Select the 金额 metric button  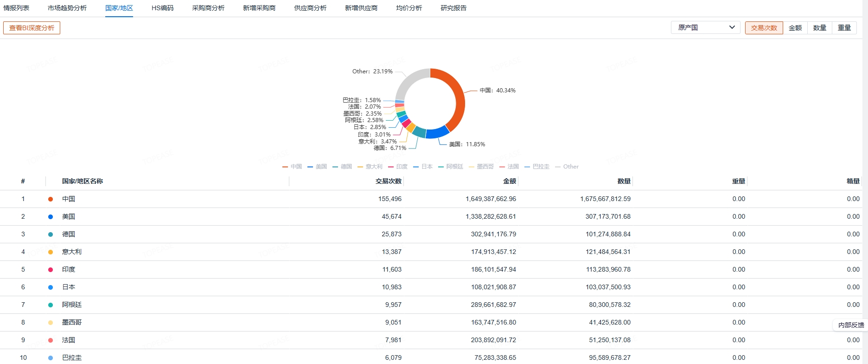click(x=795, y=28)
